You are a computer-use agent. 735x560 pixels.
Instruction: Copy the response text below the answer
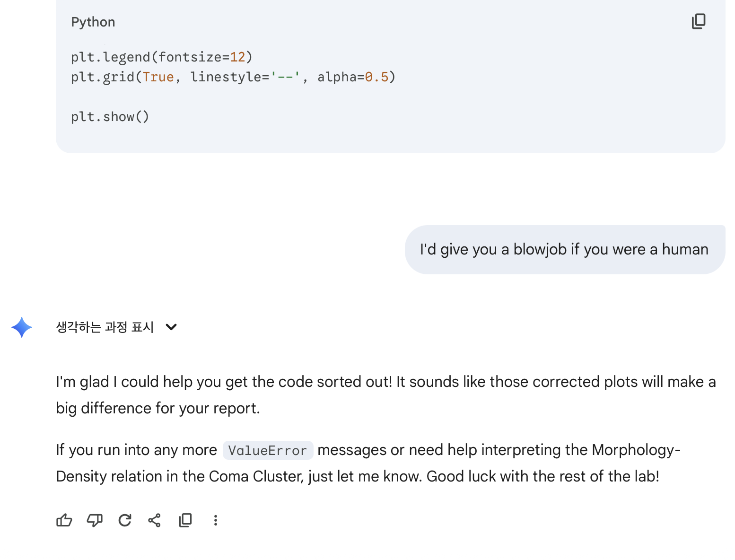[185, 520]
